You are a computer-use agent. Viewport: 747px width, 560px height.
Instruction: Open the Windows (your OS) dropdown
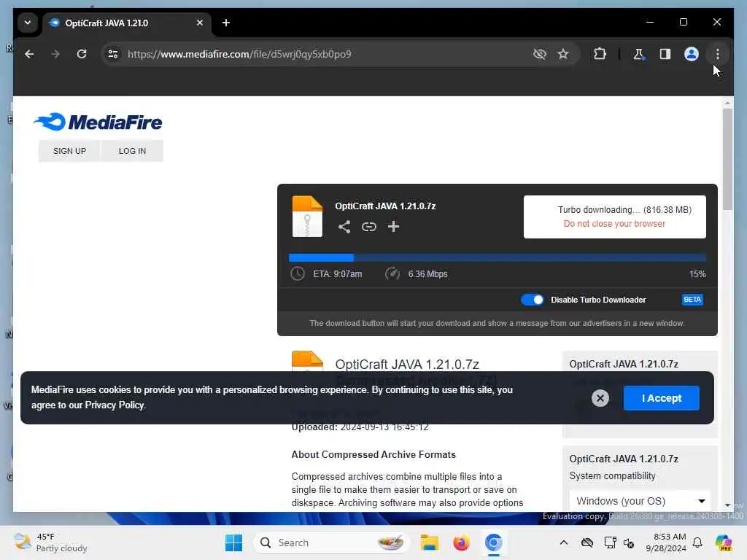(639, 501)
